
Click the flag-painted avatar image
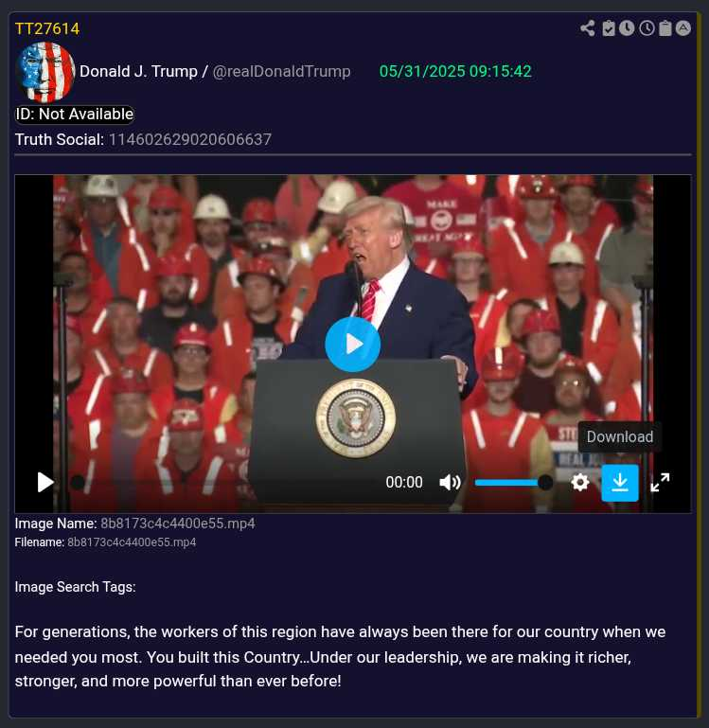45,72
